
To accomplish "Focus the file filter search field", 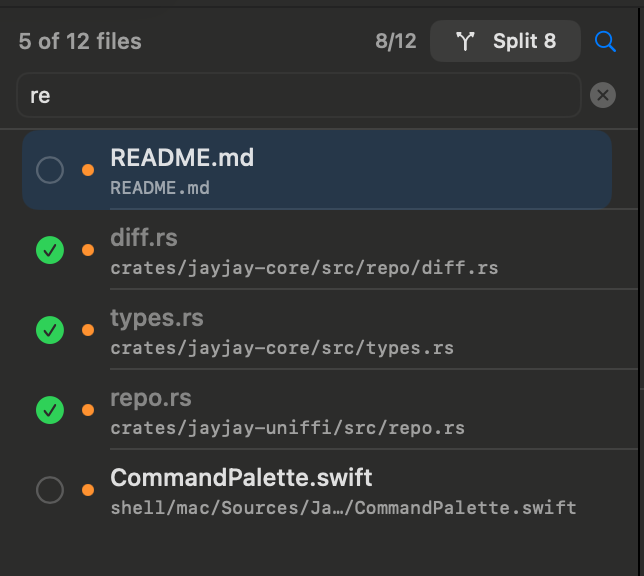I will coord(298,95).
